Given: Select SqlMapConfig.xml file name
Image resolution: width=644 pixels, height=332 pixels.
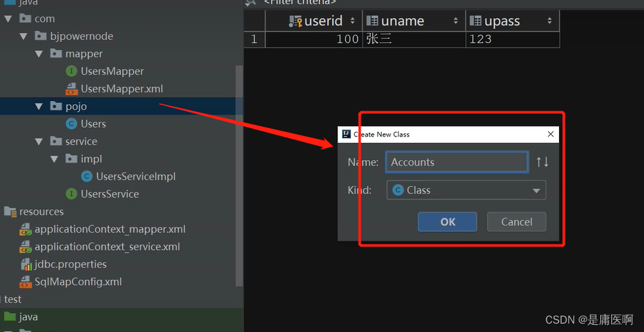Looking at the screenshot, I should click(78, 282).
